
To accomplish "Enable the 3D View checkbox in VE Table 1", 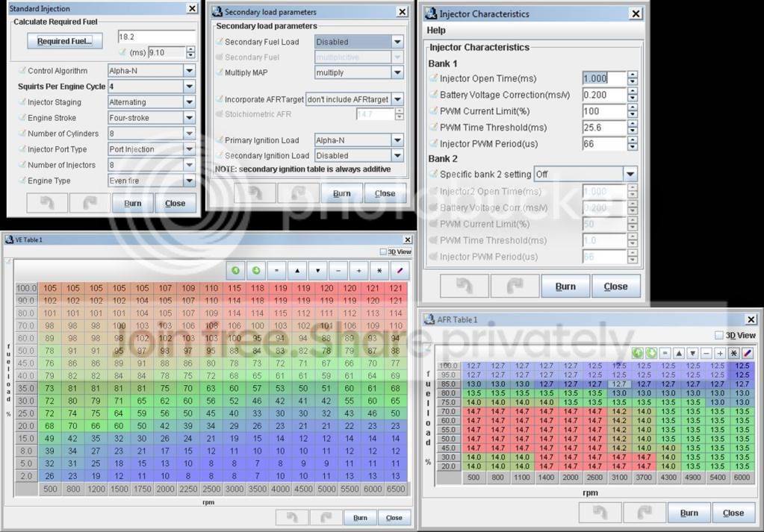I will 383,251.
